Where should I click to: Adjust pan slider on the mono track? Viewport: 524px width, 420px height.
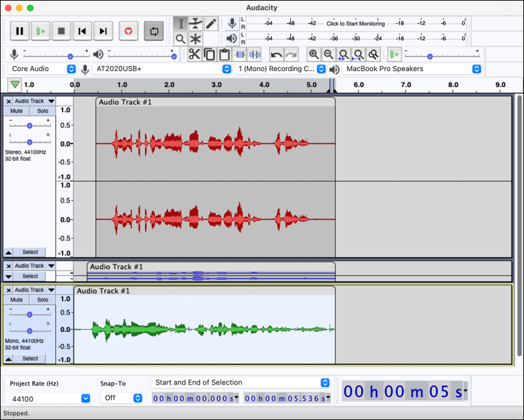point(30,331)
